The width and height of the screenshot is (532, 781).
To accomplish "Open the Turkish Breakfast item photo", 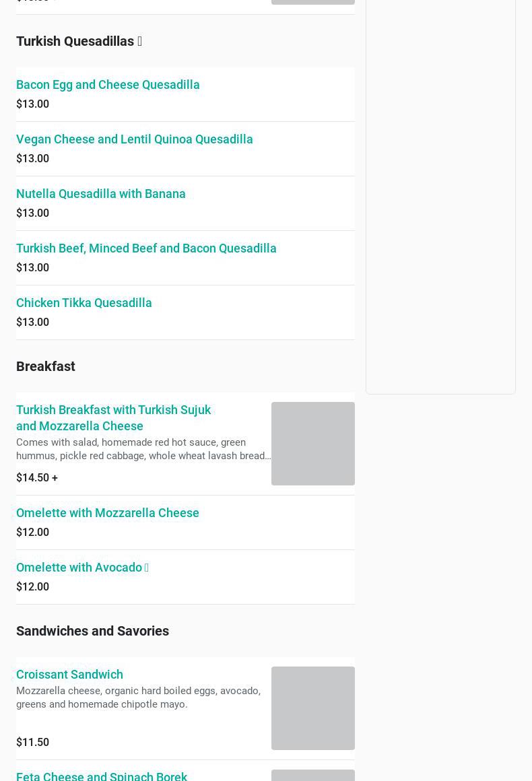I will 312,444.
